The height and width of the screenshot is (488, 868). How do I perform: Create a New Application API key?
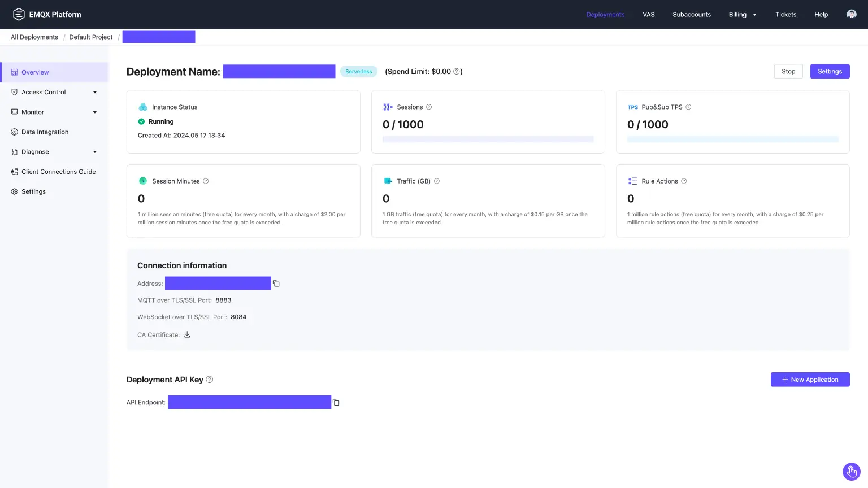point(810,379)
